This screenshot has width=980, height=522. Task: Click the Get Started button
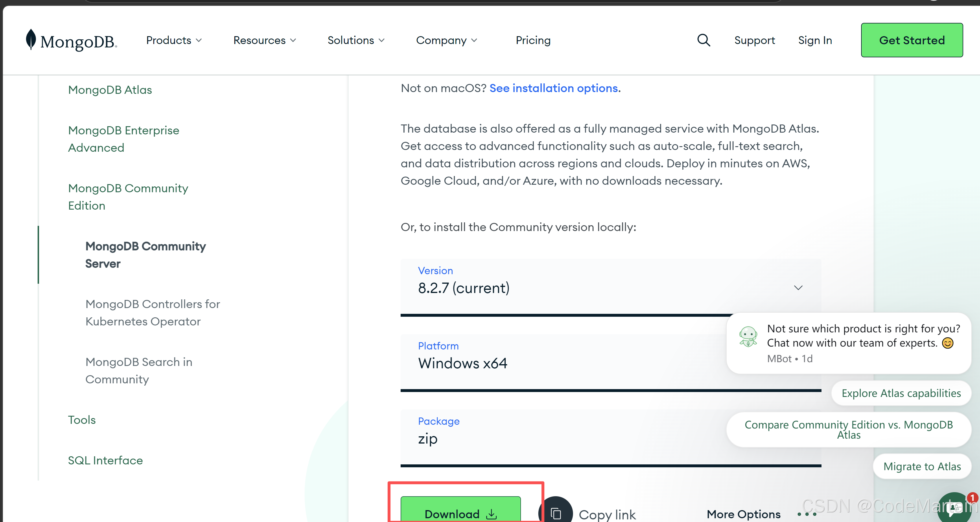point(911,40)
